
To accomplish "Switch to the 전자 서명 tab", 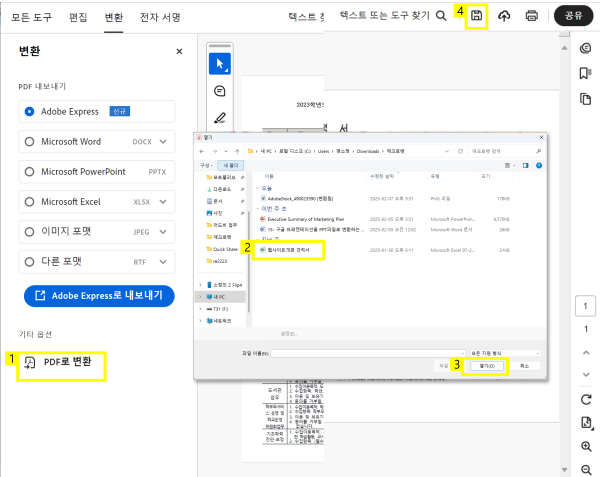I will coord(160,17).
